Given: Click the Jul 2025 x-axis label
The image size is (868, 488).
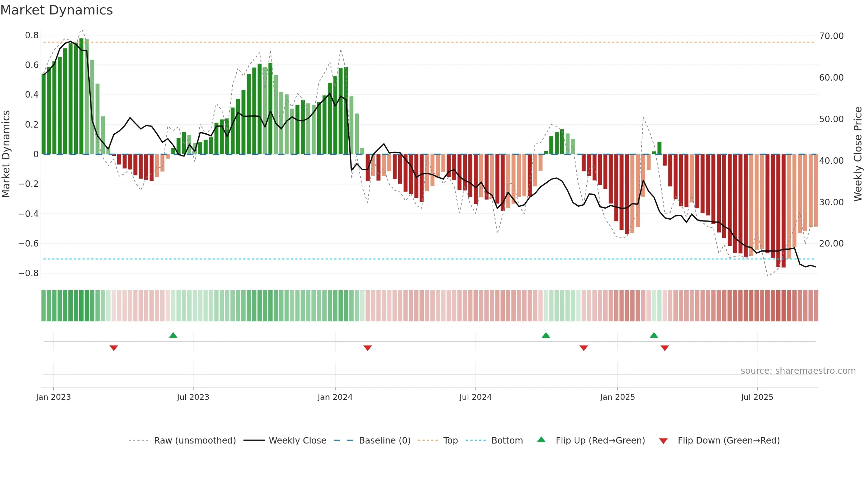Looking at the screenshot, I should [757, 397].
